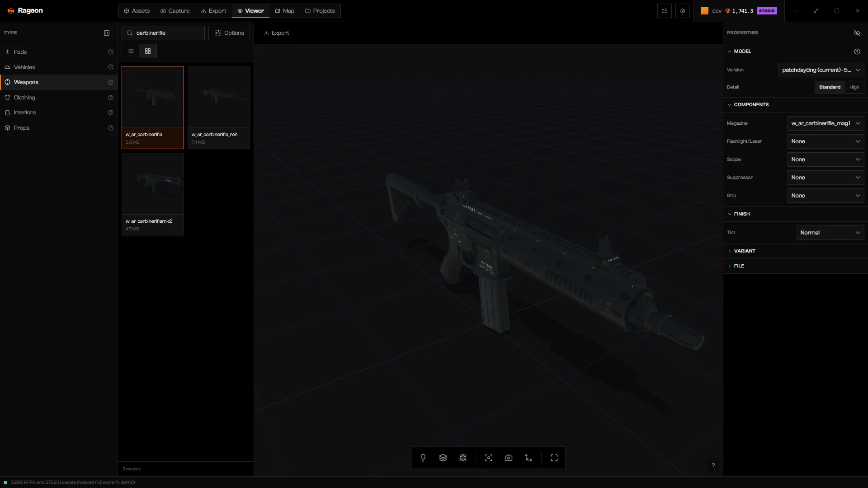Viewport: 868px width, 488px height.
Task: Open the task list icon in title bar
Action: click(665, 11)
